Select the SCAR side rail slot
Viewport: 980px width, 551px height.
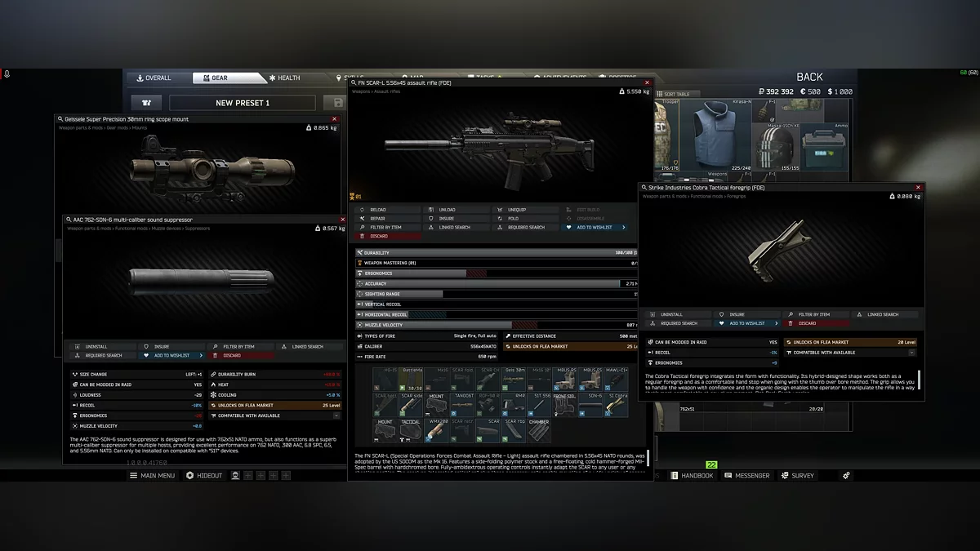coord(411,405)
